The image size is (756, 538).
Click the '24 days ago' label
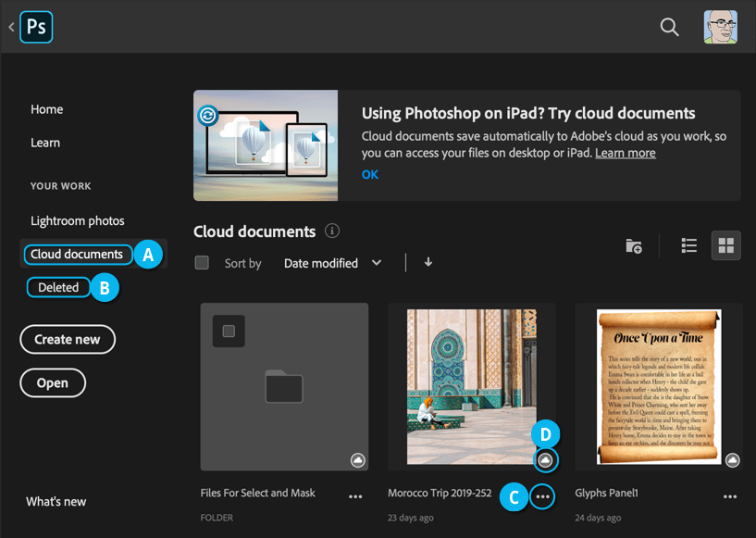pyautogui.click(x=598, y=518)
